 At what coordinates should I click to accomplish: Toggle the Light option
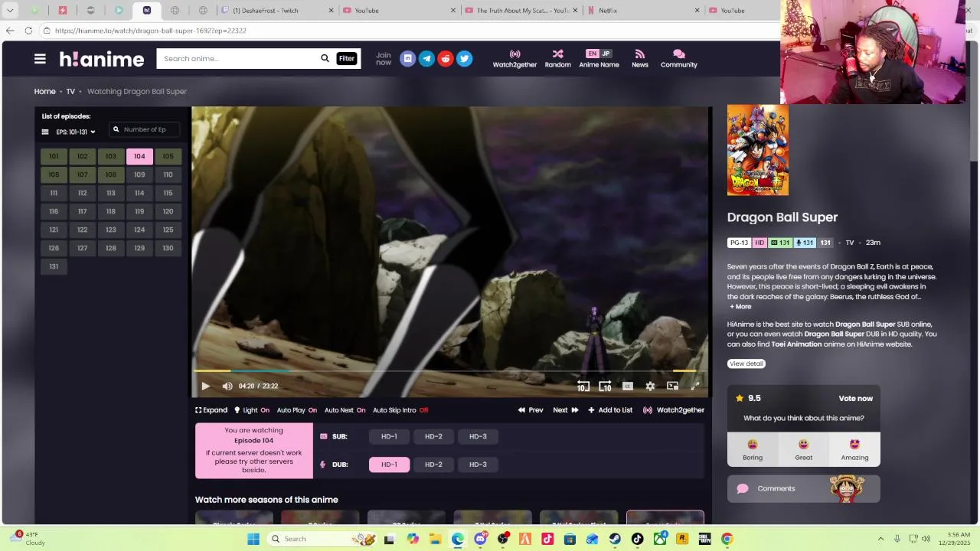(x=252, y=410)
